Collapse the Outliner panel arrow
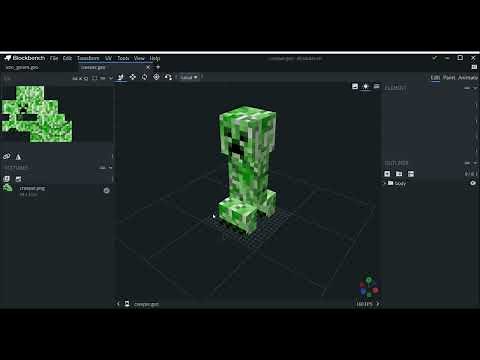This screenshot has height=360, width=480. (475, 163)
